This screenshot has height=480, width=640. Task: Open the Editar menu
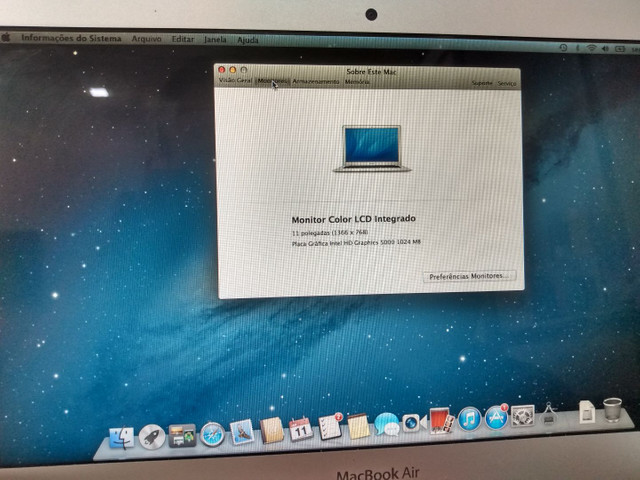pos(183,39)
